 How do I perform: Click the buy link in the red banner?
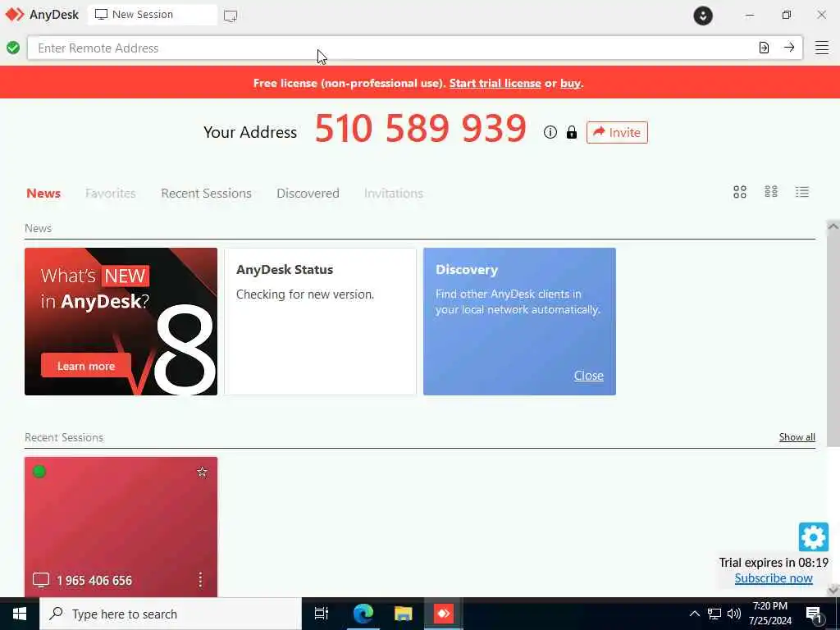(571, 83)
